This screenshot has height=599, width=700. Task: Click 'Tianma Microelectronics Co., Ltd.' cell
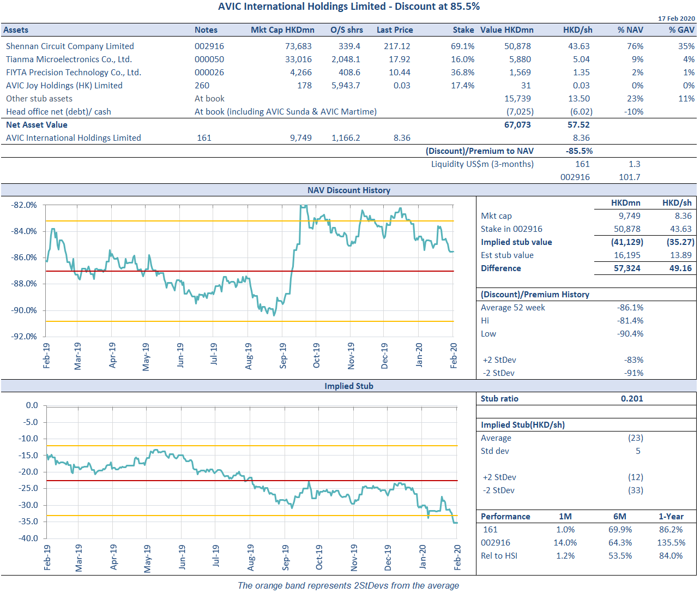coord(69,59)
